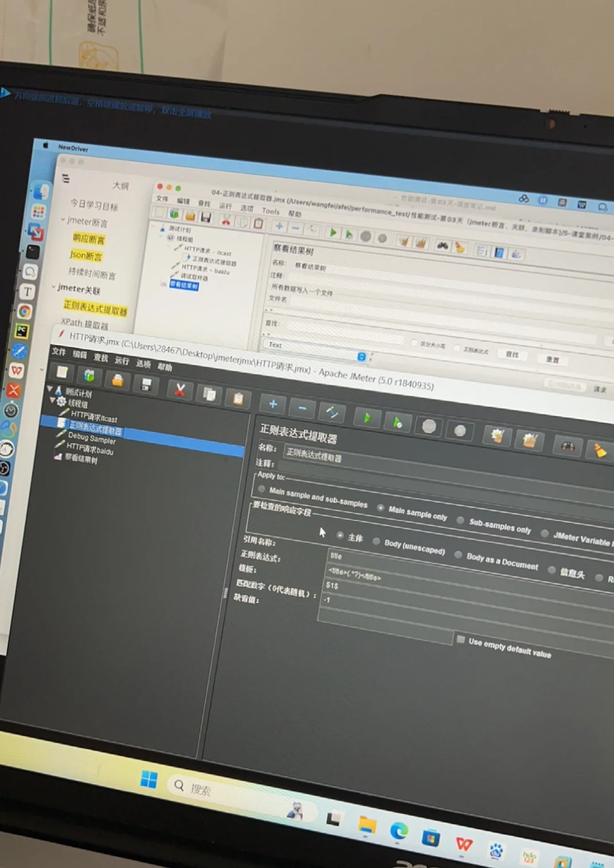Select Debug Sampler in dark JMeter tree
The image size is (614, 868).
pyautogui.click(x=92, y=439)
